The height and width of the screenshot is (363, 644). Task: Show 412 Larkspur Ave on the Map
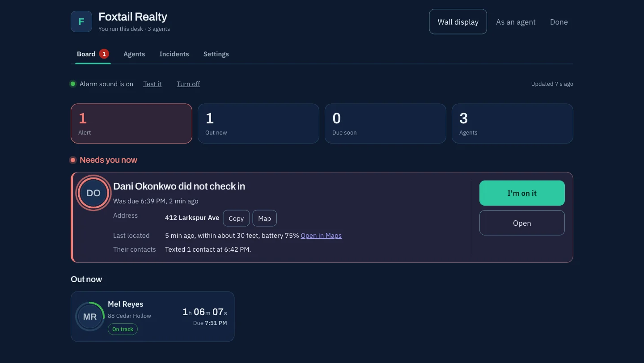[x=265, y=218]
